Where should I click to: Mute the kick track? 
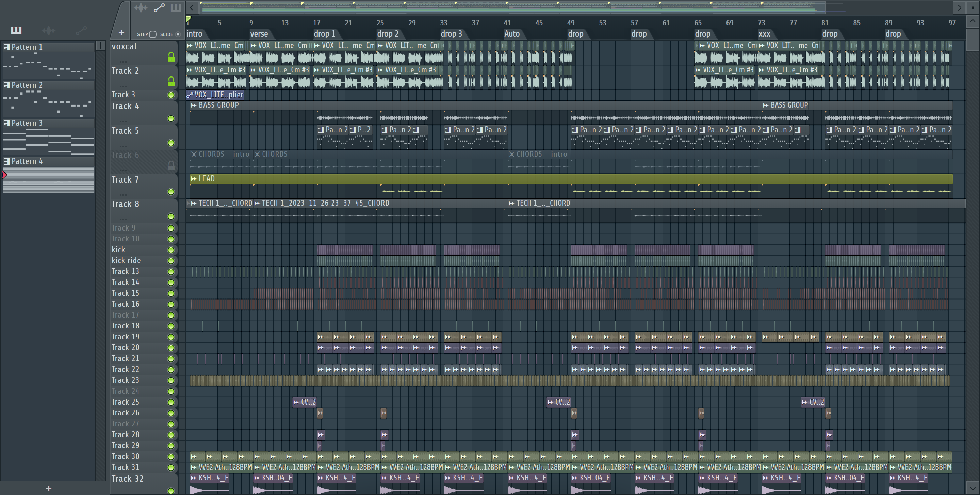pyautogui.click(x=171, y=250)
